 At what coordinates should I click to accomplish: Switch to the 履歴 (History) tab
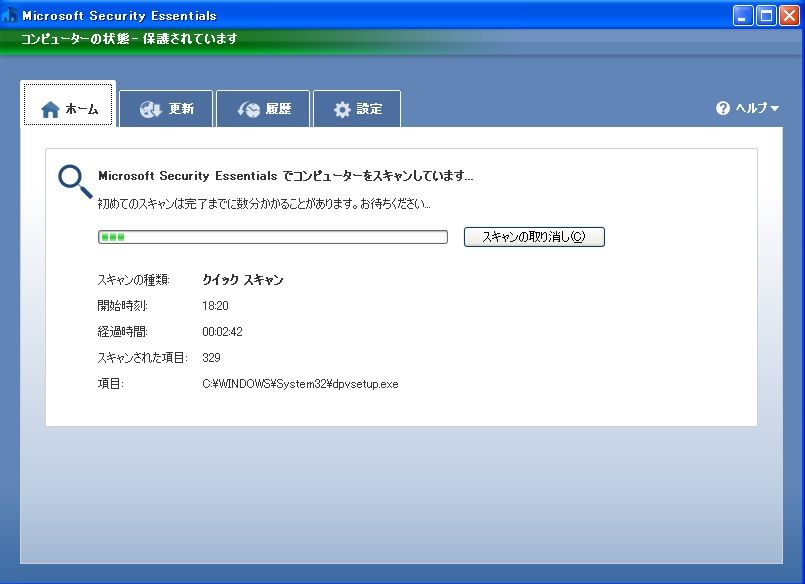pyautogui.click(x=263, y=108)
